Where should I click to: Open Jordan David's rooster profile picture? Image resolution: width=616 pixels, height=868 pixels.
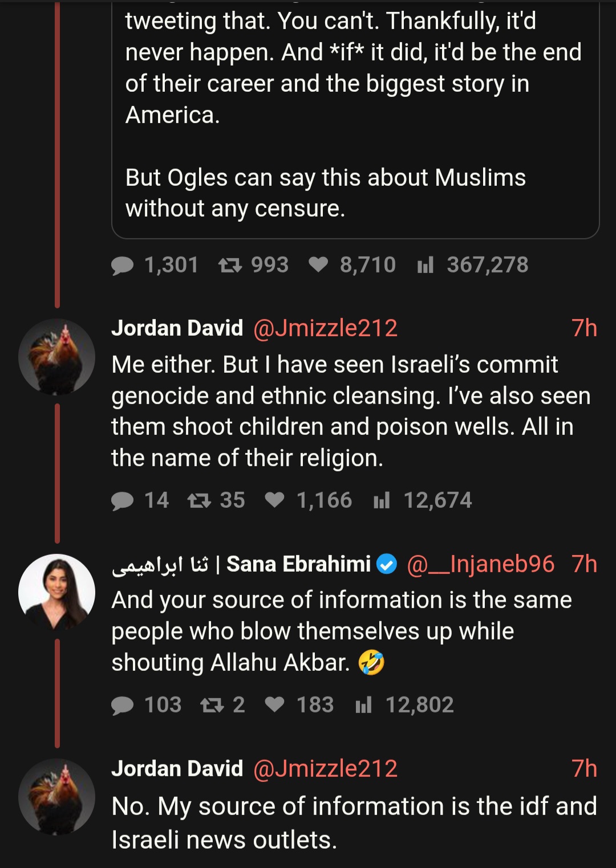click(56, 357)
